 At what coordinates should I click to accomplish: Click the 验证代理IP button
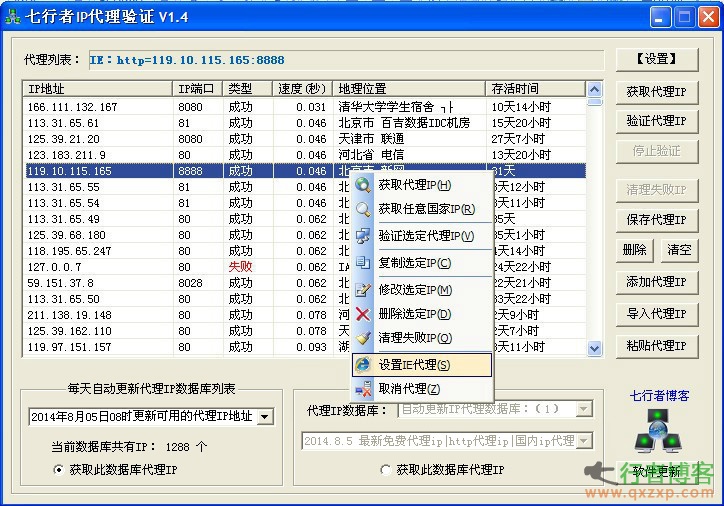(657, 121)
